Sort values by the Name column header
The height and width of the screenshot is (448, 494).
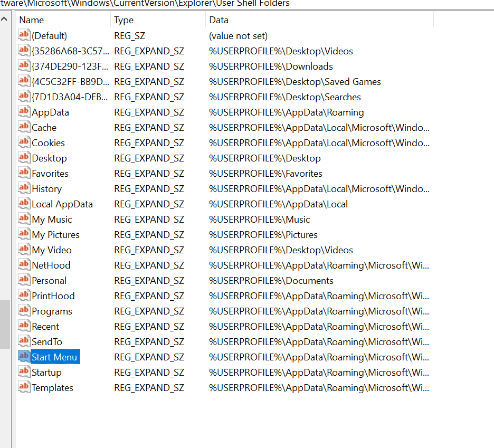click(x=63, y=20)
